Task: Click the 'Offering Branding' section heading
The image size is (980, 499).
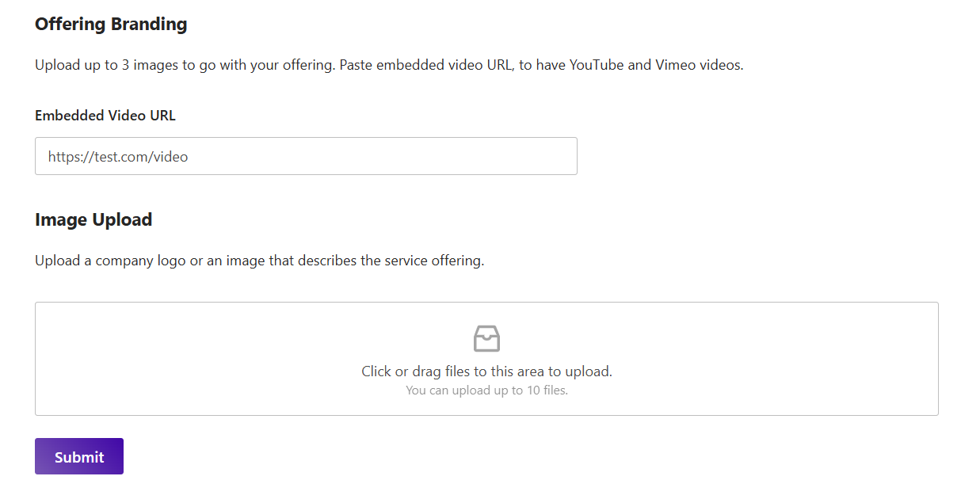Action: pos(111,24)
